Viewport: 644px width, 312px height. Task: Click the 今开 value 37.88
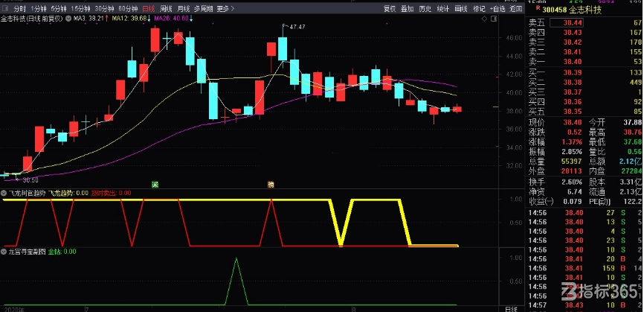(632, 123)
